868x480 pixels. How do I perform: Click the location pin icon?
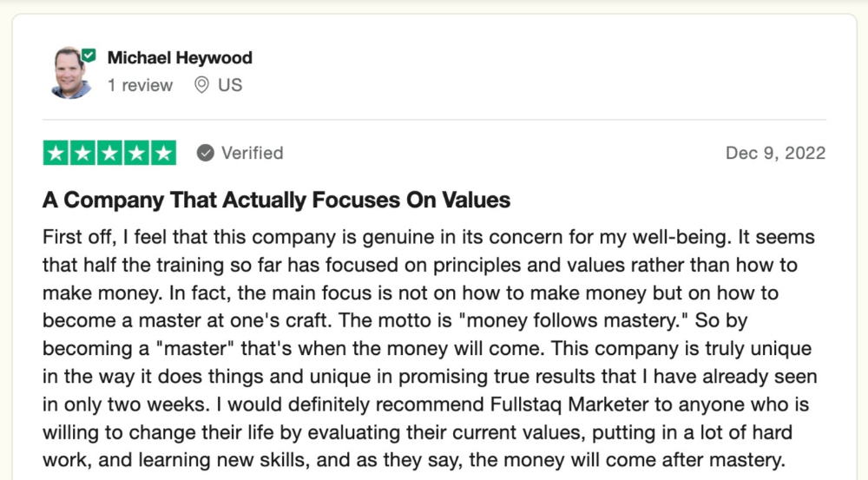point(202,85)
